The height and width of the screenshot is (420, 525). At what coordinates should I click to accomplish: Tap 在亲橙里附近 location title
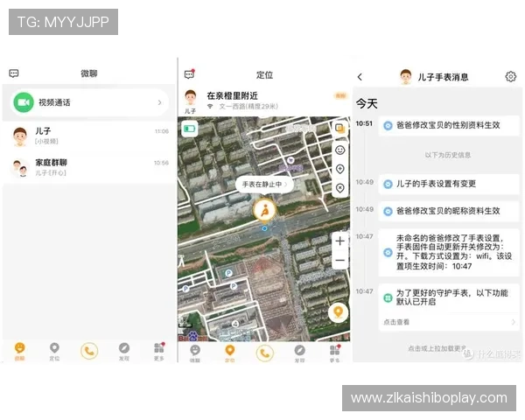click(233, 95)
